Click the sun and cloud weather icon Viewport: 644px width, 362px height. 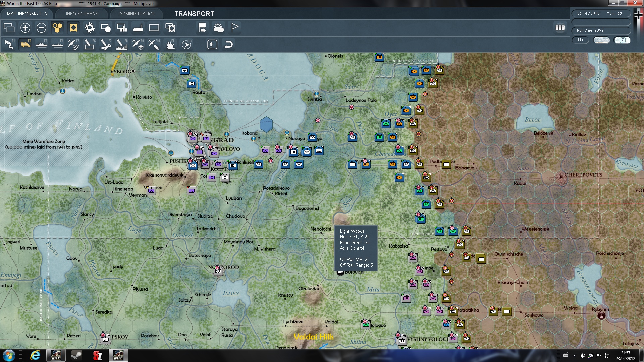[x=219, y=28]
